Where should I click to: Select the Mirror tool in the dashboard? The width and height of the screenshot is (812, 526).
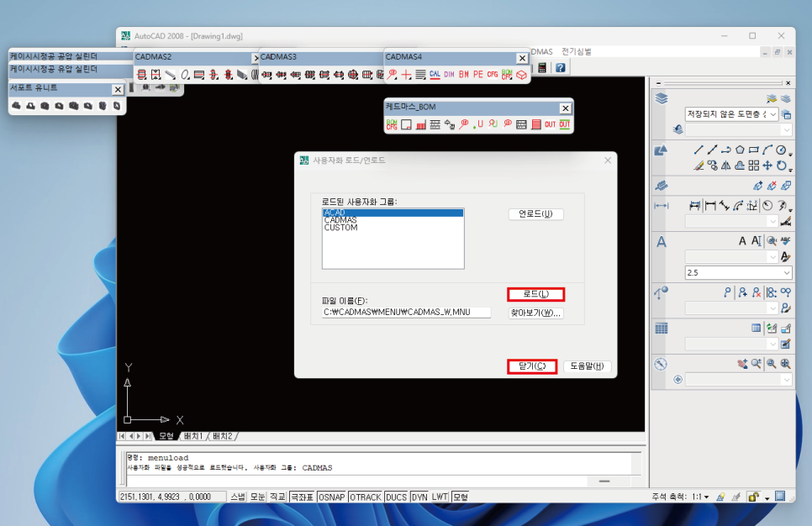pyautogui.click(x=726, y=166)
